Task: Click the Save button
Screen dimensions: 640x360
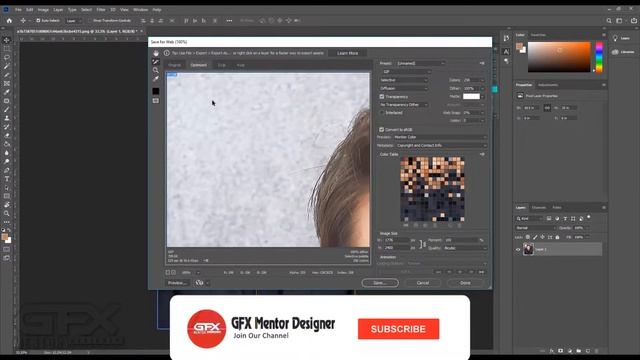Action: coord(380,283)
